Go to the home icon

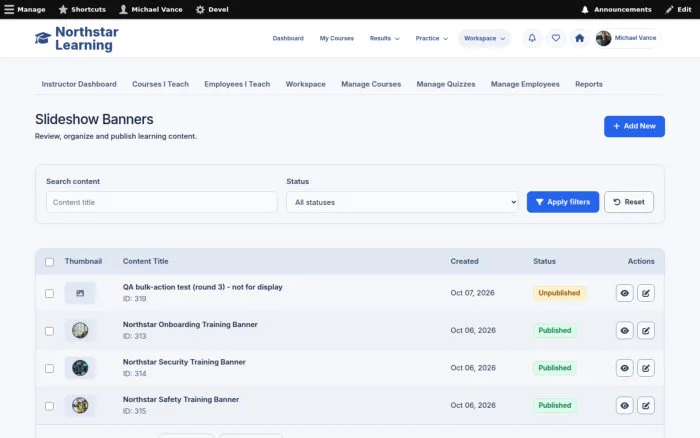(579, 38)
